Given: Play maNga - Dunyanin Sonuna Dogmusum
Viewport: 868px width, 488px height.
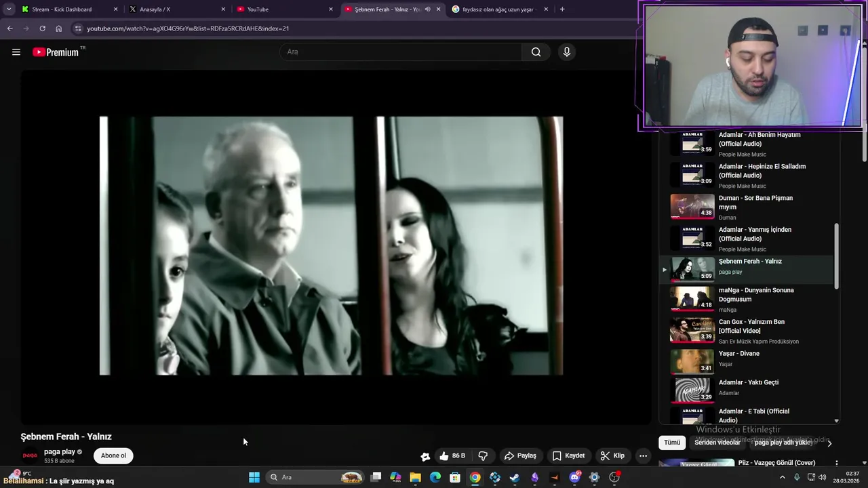Looking at the screenshot, I should click(746, 299).
